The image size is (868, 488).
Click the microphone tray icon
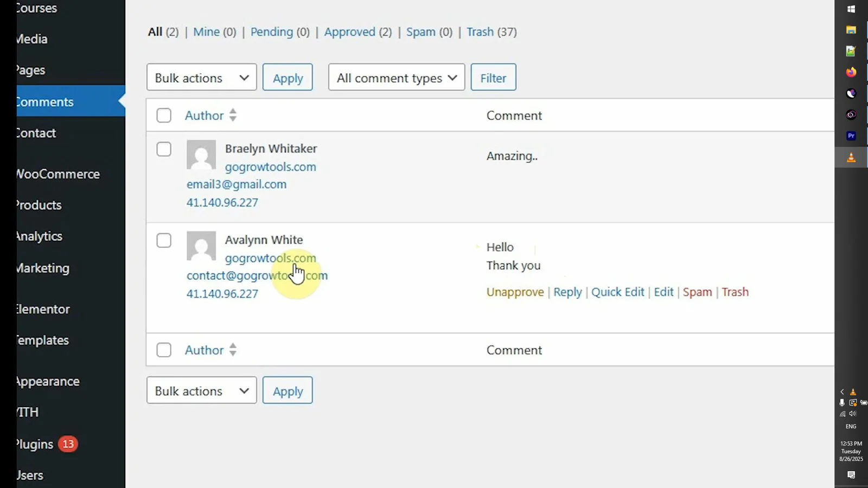(x=842, y=402)
